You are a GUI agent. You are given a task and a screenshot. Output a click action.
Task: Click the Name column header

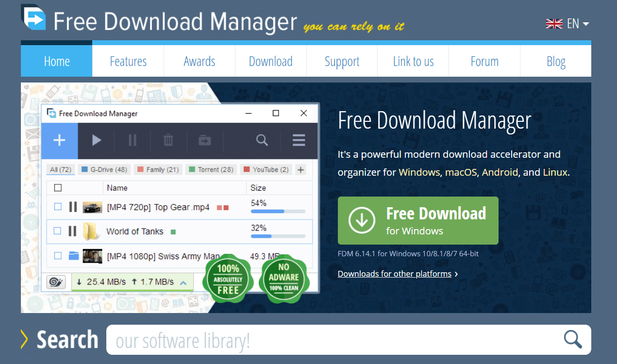(117, 188)
